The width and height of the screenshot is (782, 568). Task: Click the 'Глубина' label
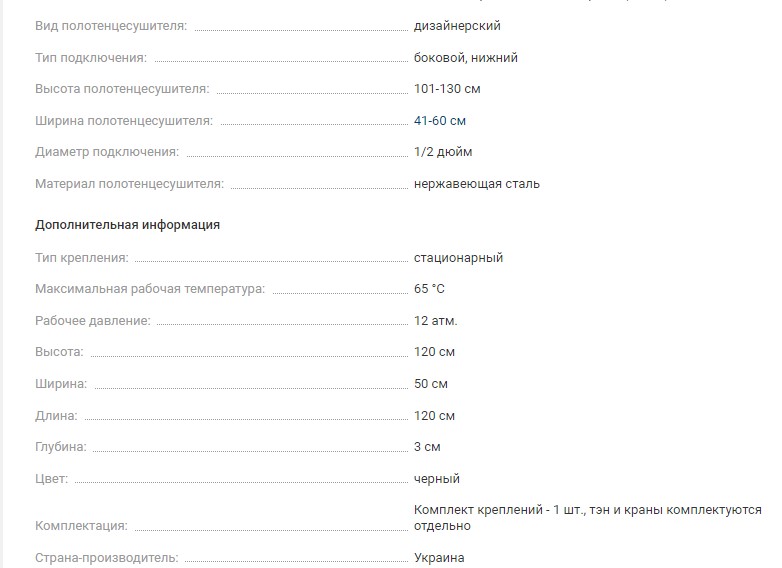(61, 447)
